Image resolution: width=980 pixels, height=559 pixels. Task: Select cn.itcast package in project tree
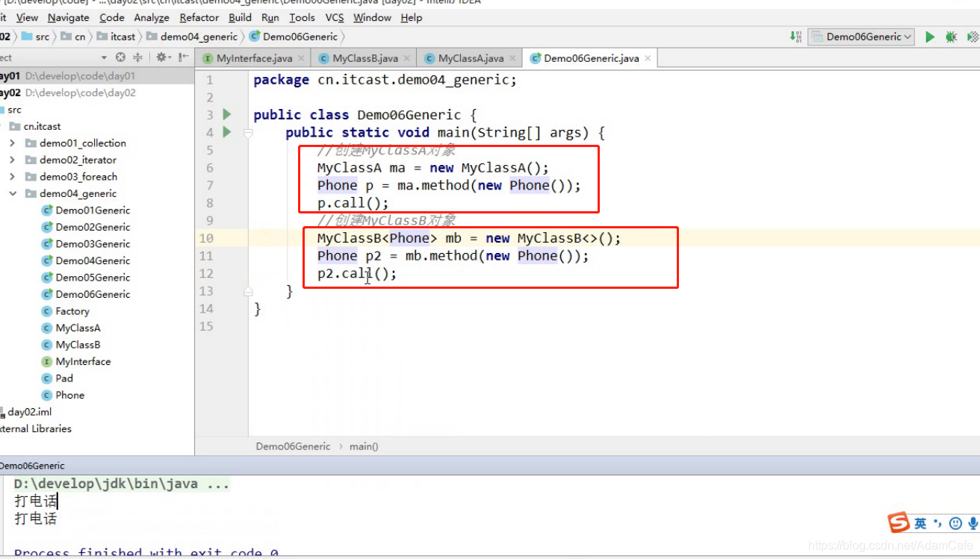[x=36, y=126]
